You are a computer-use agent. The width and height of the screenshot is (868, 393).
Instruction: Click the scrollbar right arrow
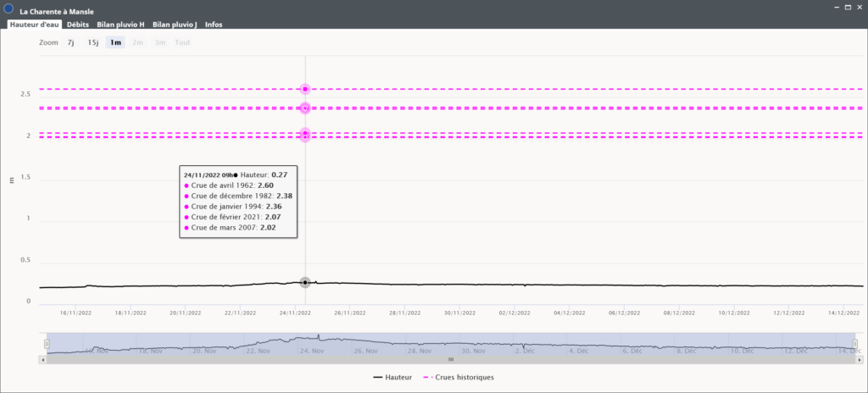click(860, 360)
